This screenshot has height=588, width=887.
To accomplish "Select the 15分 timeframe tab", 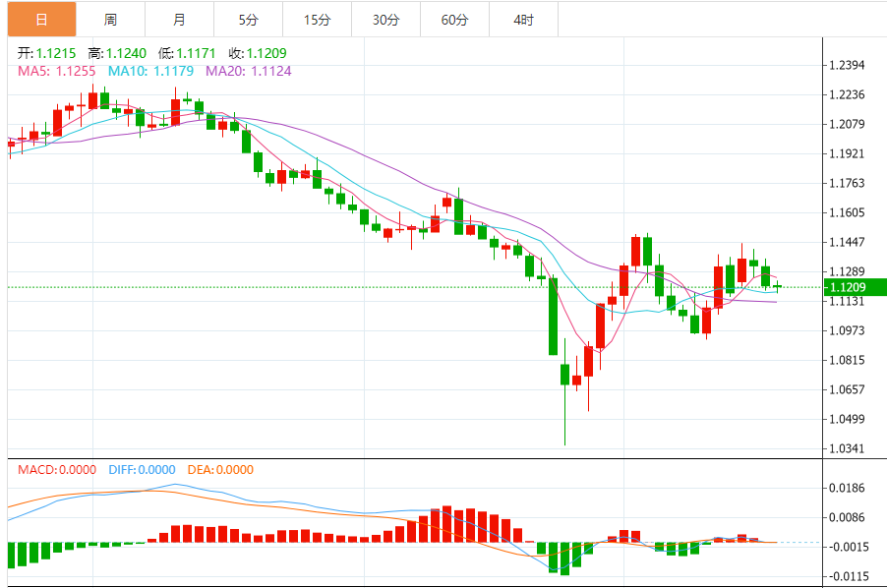I will point(317,20).
